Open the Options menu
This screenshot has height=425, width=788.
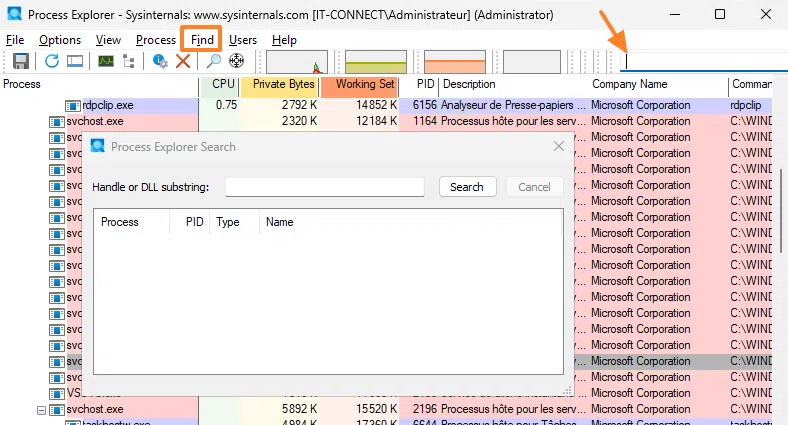60,40
